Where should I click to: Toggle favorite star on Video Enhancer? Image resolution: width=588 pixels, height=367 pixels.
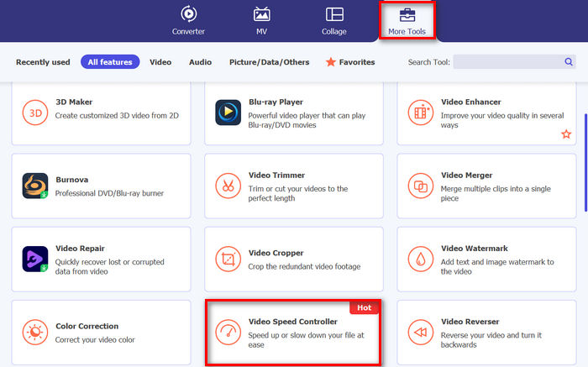tap(566, 134)
